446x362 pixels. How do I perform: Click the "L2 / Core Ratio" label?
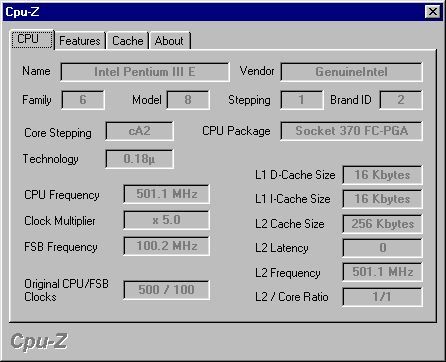coord(292,297)
